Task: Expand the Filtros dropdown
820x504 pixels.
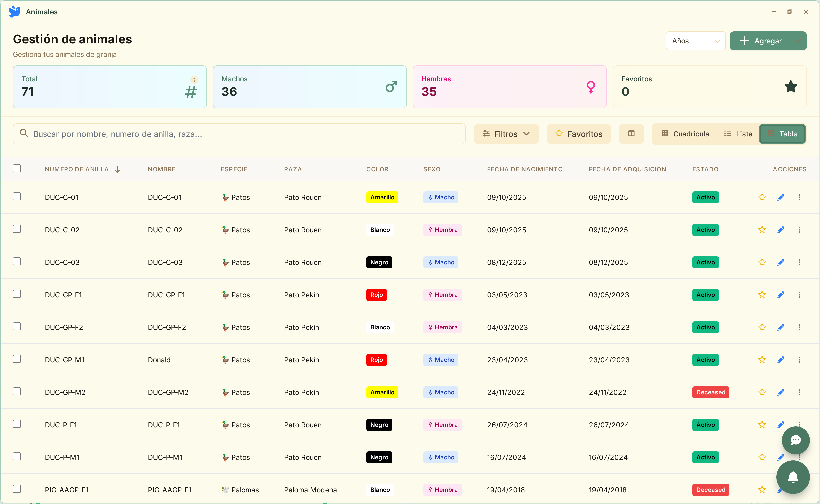Action: [506, 134]
